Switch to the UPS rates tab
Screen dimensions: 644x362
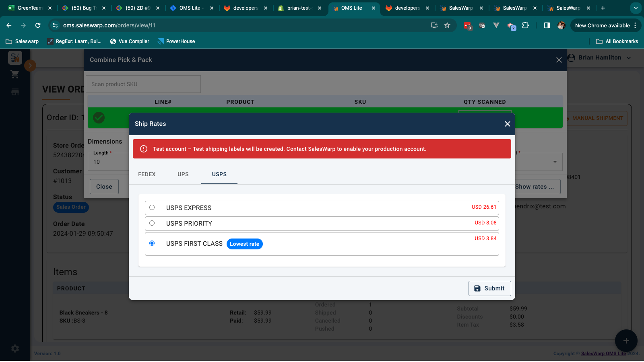[x=183, y=174]
